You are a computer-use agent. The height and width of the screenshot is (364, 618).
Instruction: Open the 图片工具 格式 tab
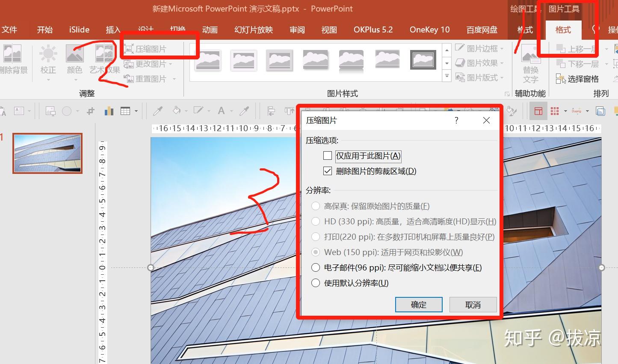pyautogui.click(x=563, y=29)
